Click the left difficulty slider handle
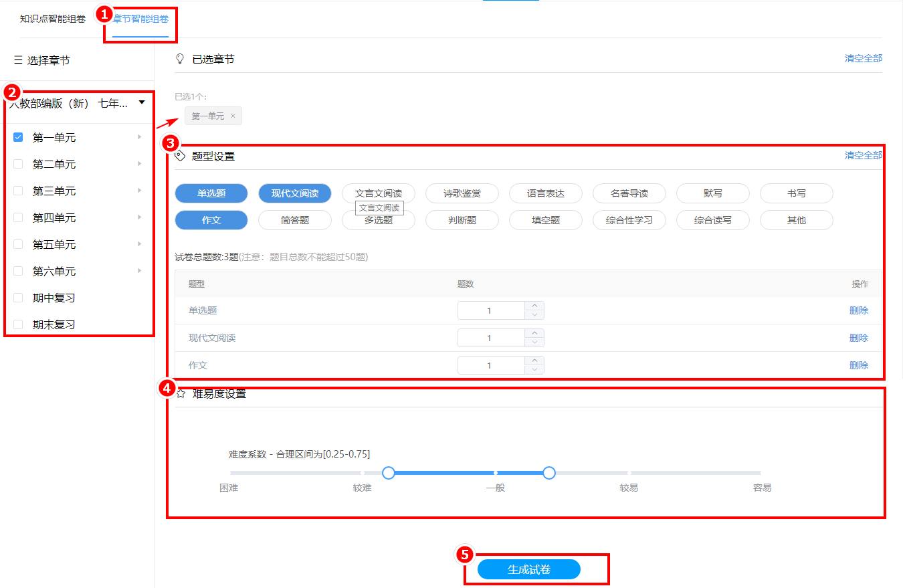903x588 pixels. pyautogui.click(x=389, y=473)
